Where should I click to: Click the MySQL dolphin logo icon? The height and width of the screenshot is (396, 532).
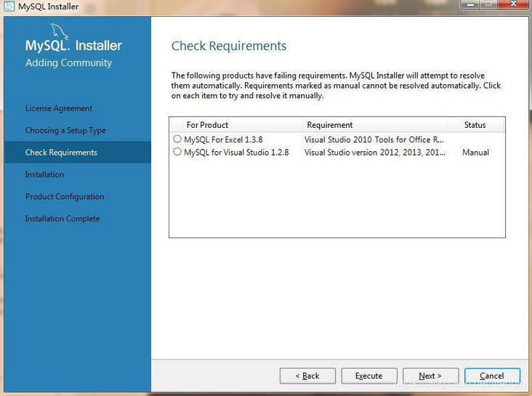click(x=60, y=32)
